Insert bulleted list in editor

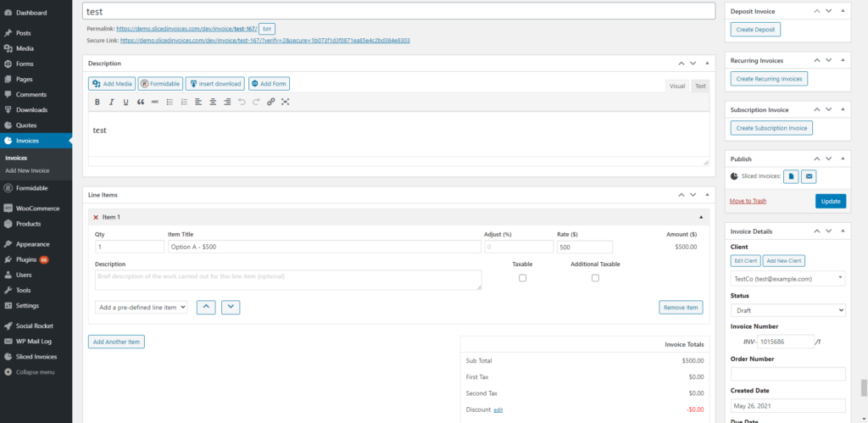coord(170,102)
